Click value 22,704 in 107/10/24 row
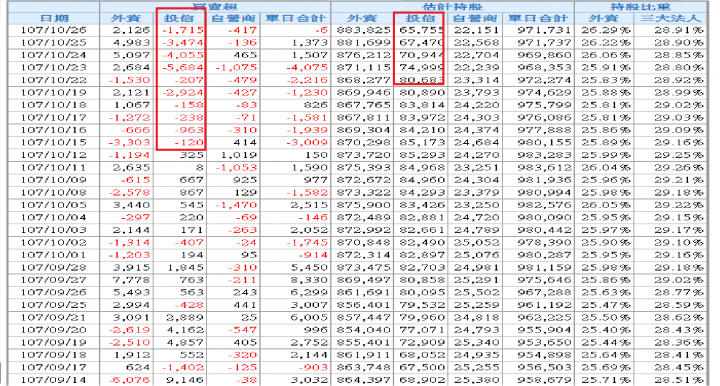 point(476,55)
